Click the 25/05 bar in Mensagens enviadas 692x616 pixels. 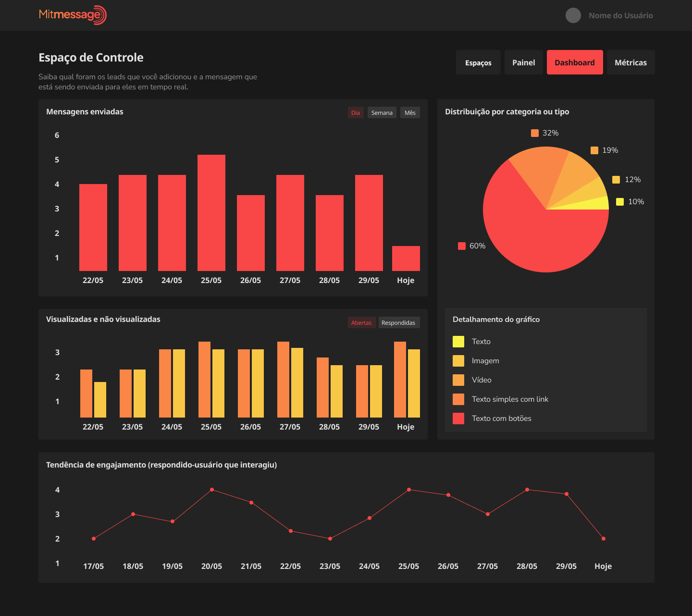coord(211,213)
